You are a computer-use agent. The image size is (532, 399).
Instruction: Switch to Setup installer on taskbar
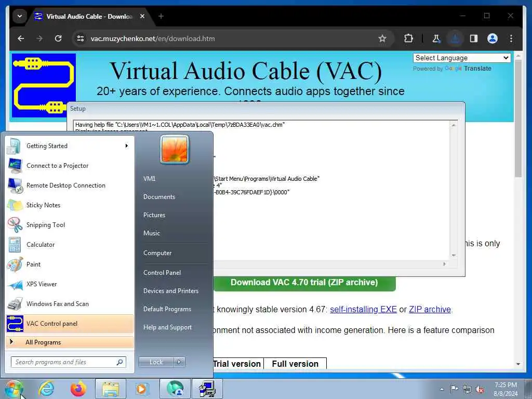[x=207, y=389]
